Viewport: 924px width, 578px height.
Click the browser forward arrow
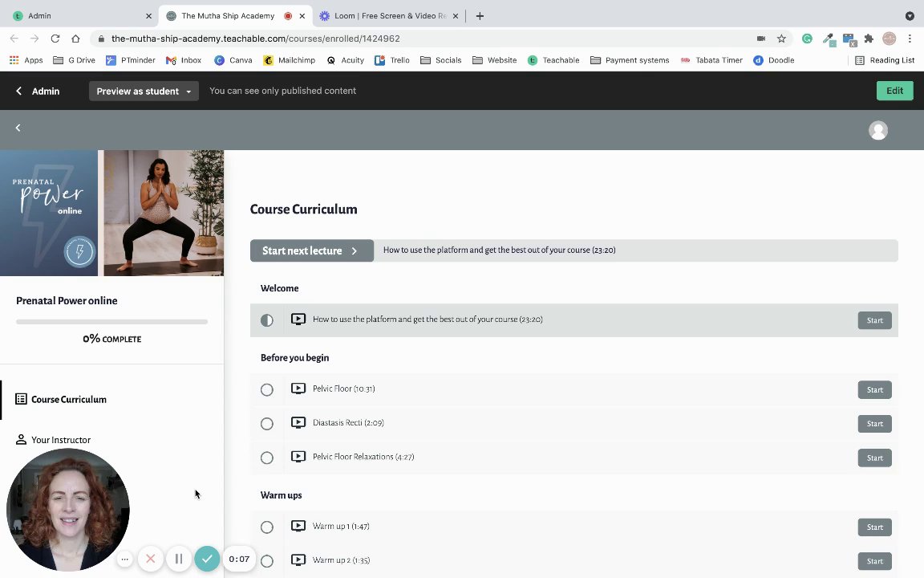(34, 39)
